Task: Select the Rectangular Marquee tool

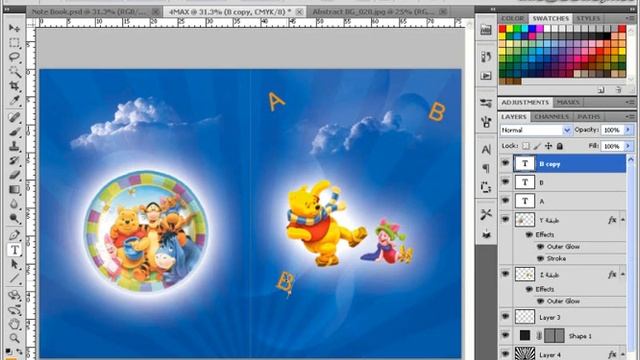Action: click(x=14, y=43)
